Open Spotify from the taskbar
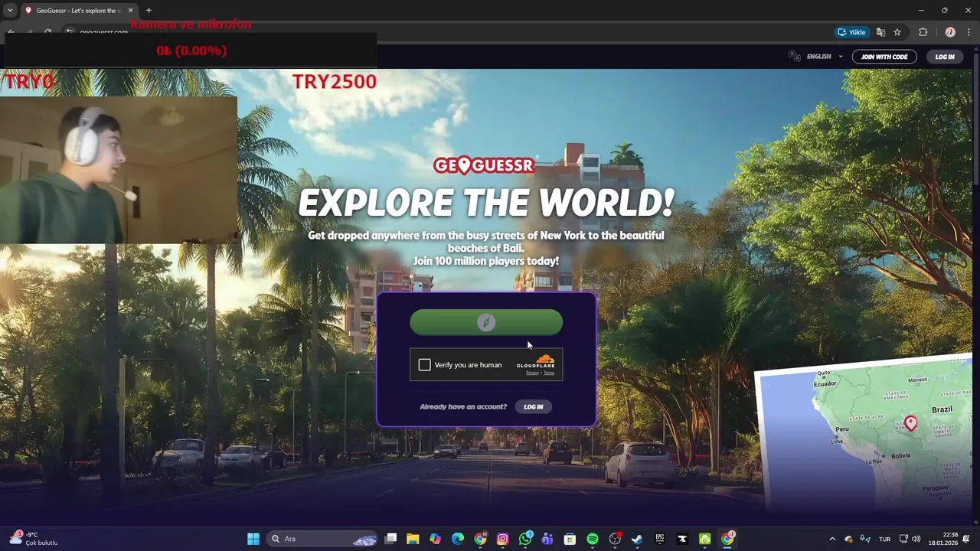Screen dimensions: 980x551 pyautogui.click(x=593, y=539)
